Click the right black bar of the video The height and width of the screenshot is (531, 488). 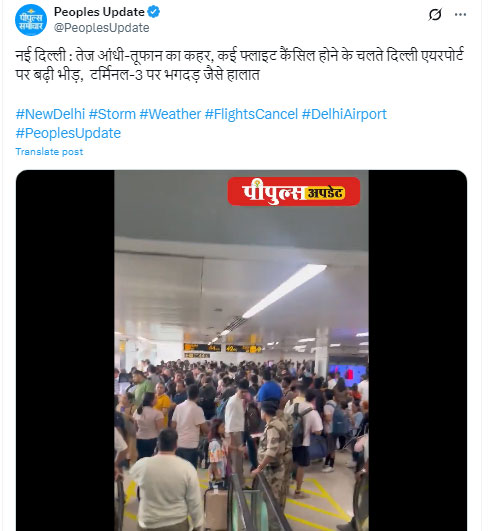[x=418, y=351]
